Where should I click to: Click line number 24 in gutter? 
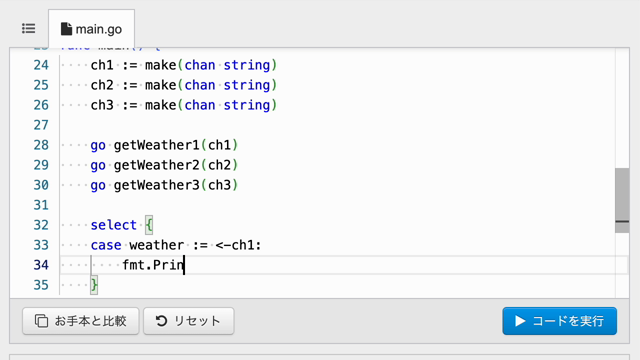pyautogui.click(x=41, y=65)
